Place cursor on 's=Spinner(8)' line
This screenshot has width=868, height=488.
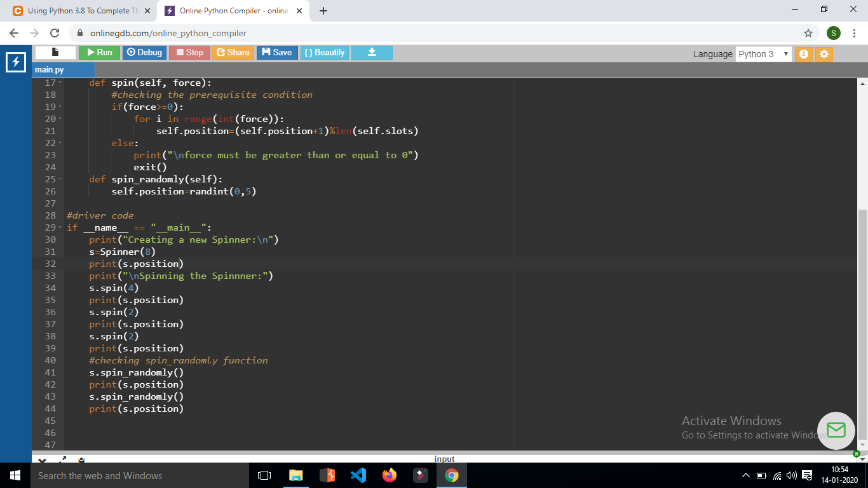(123, 252)
